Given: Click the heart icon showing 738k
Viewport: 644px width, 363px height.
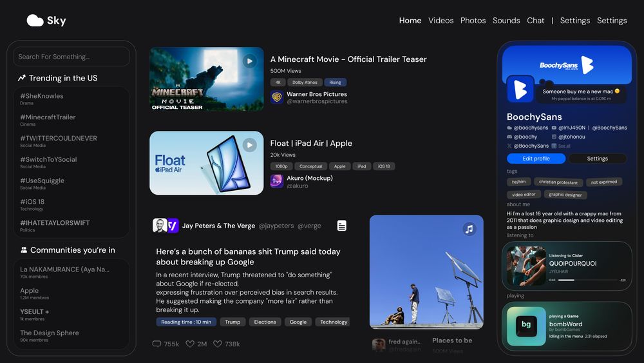Looking at the screenshot, I should click(x=217, y=344).
